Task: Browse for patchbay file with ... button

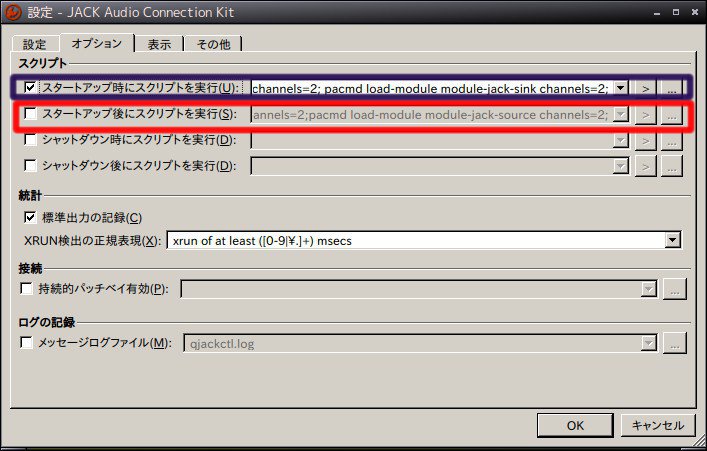Action: coord(675,289)
